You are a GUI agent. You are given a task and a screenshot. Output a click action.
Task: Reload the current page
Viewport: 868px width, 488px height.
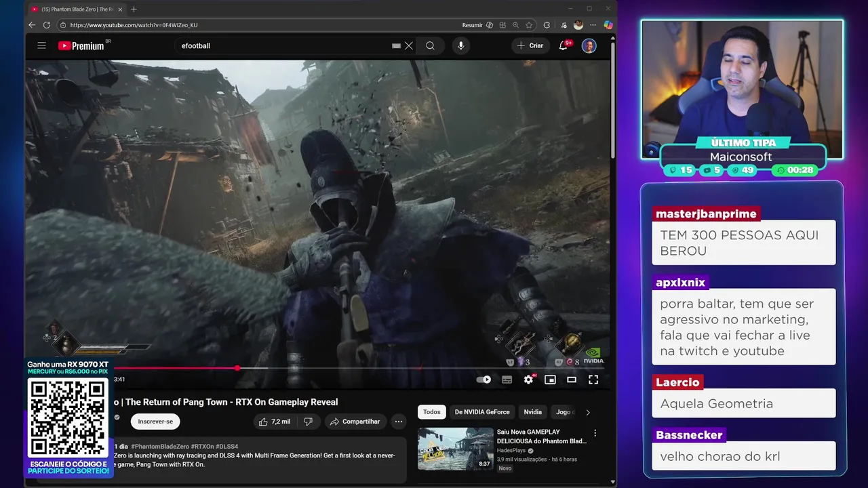[47, 25]
